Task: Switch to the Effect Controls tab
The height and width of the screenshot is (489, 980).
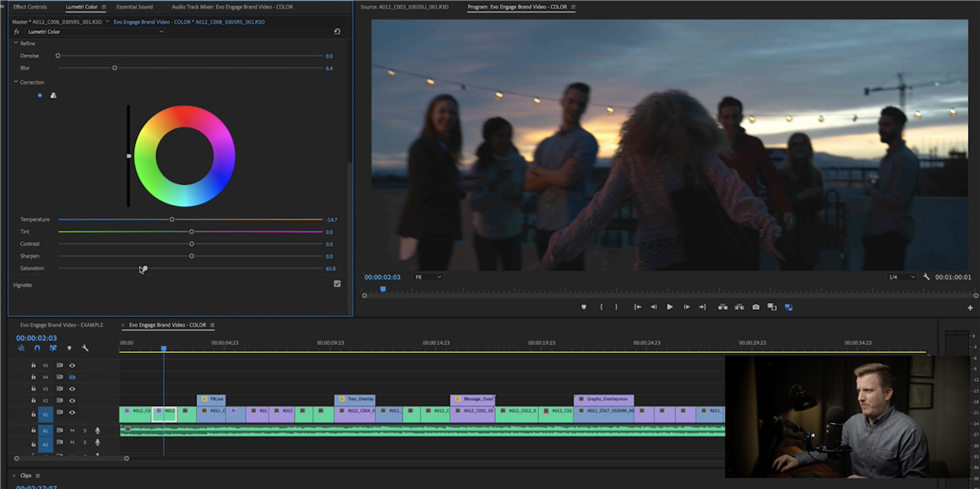Action: pos(30,7)
